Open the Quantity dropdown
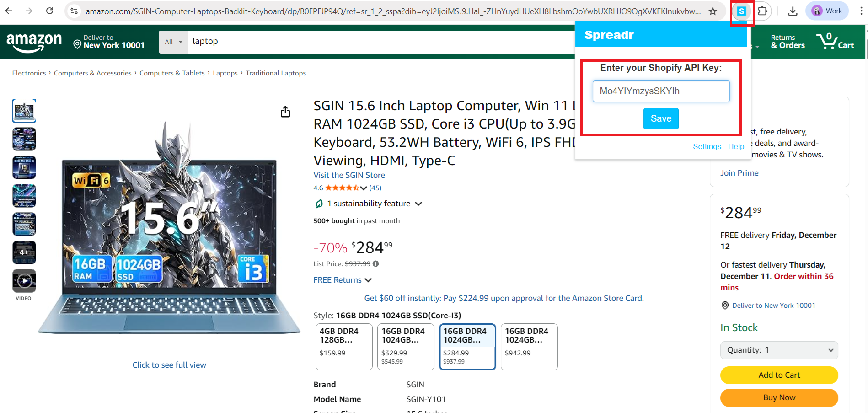This screenshot has width=868, height=413. (x=779, y=350)
